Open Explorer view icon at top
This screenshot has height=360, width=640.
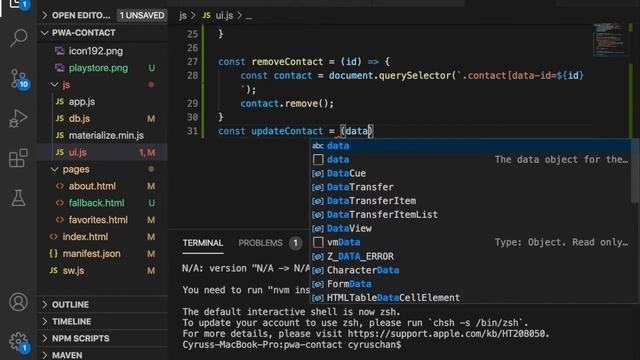[18, 4]
